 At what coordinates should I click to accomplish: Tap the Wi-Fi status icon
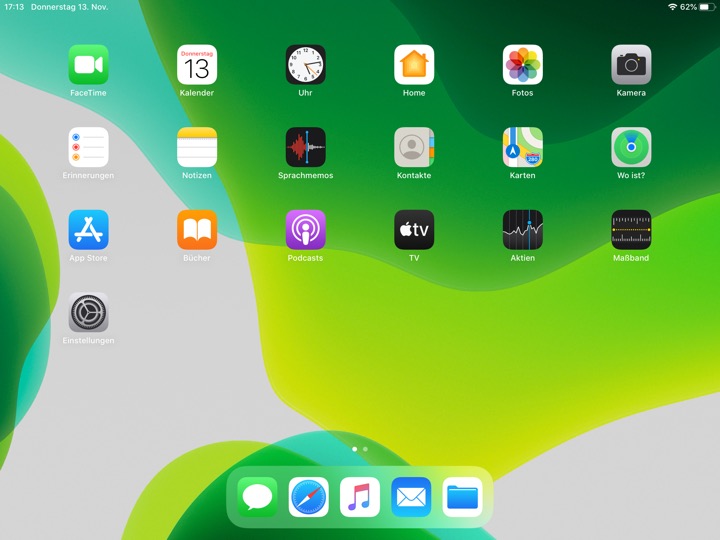point(673,7)
